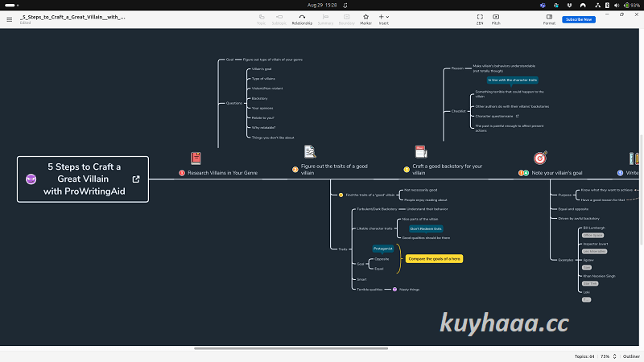
Task: Click the Topic toolbar button
Action: tap(261, 19)
